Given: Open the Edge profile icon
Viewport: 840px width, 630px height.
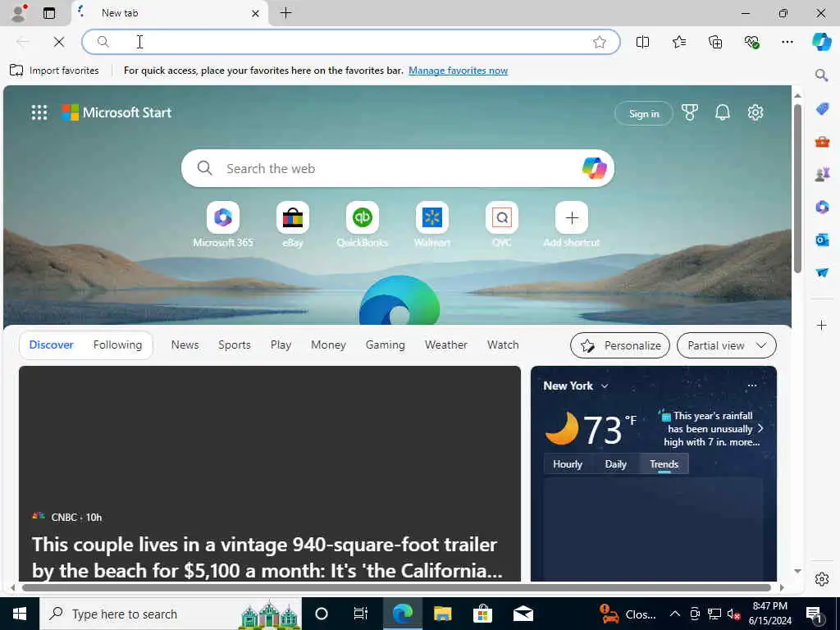Looking at the screenshot, I should tap(19, 13).
